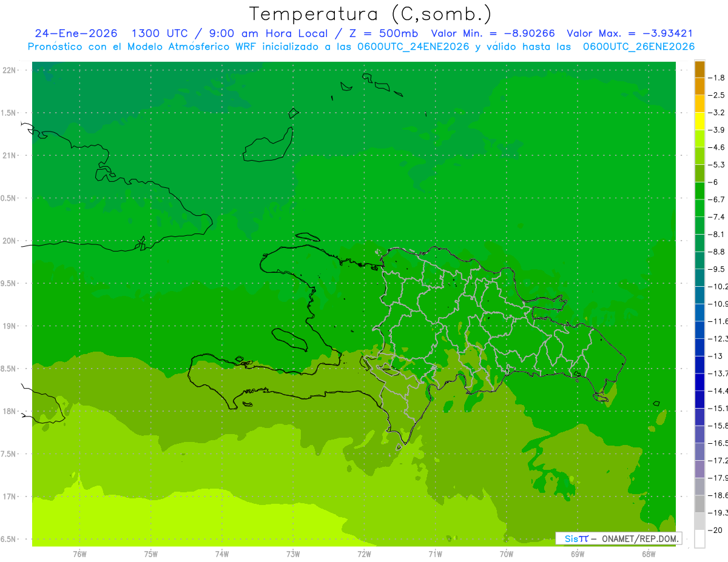Click 'Valor Min. = -8.90266' text
The width and height of the screenshot is (728, 562).
point(493,33)
